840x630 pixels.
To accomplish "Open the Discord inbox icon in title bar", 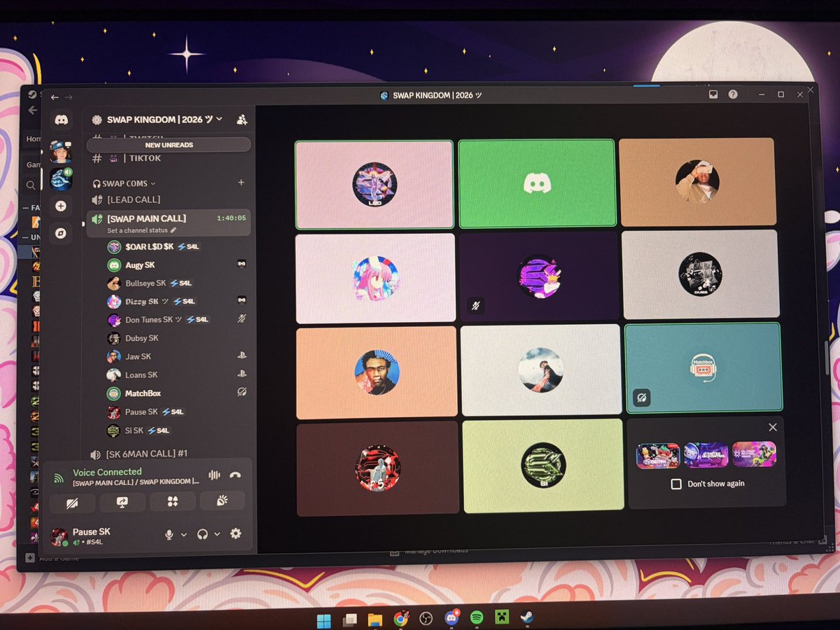I will [x=713, y=94].
